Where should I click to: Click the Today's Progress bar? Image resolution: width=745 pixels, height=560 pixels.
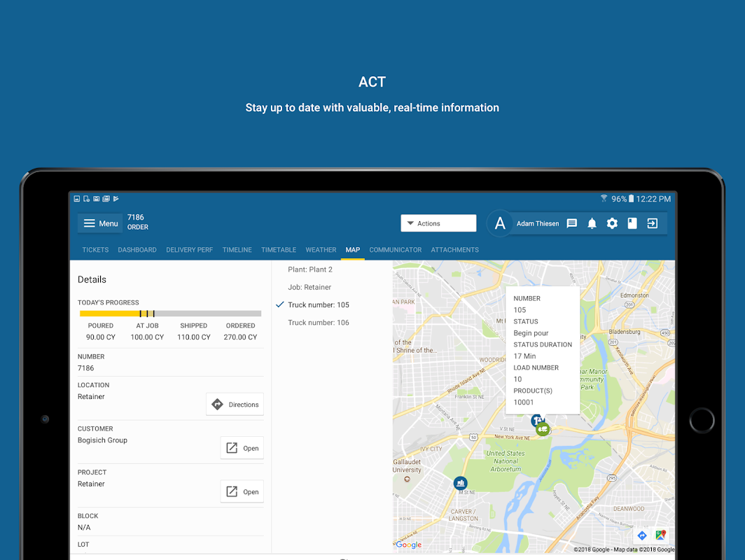[170, 314]
